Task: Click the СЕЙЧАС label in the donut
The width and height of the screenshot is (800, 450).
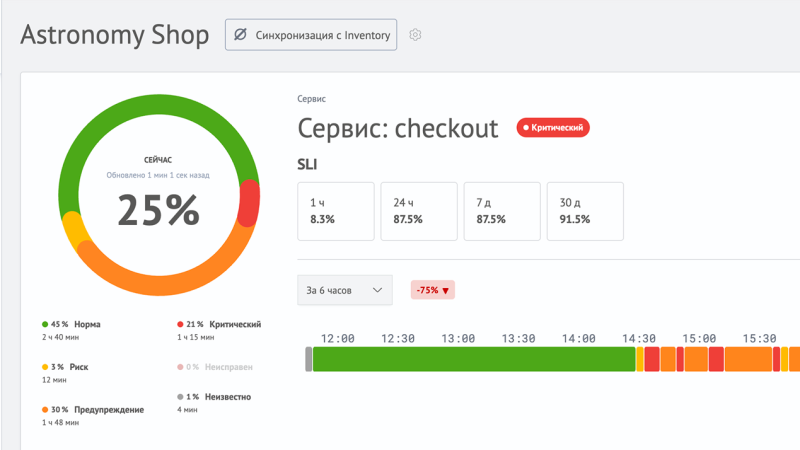Action: pos(158,160)
